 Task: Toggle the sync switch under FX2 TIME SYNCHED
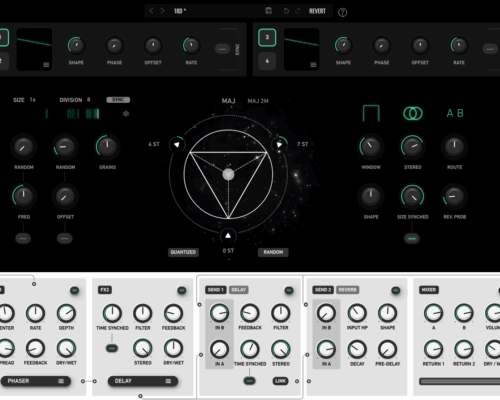pos(112,348)
